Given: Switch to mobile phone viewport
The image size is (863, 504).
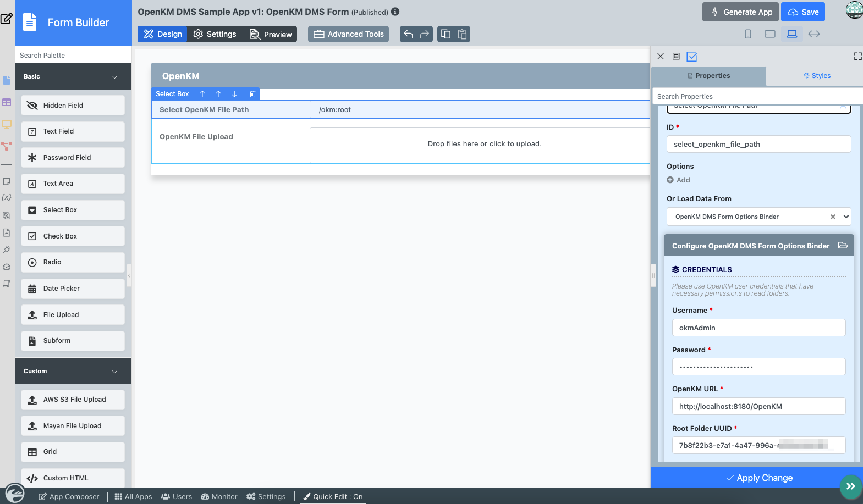Looking at the screenshot, I should pyautogui.click(x=748, y=34).
